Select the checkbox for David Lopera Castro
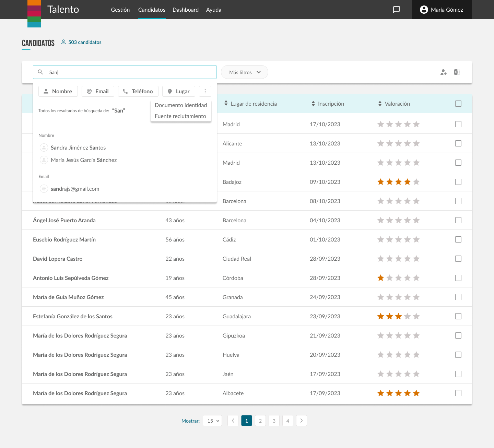494x448 pixels. pyautogui.click(x=458, y=259)
